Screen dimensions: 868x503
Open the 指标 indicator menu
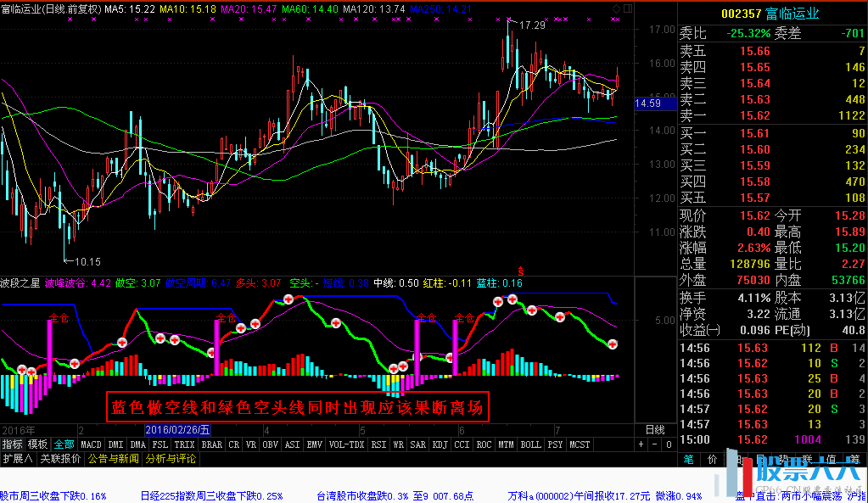pos(12,444)
